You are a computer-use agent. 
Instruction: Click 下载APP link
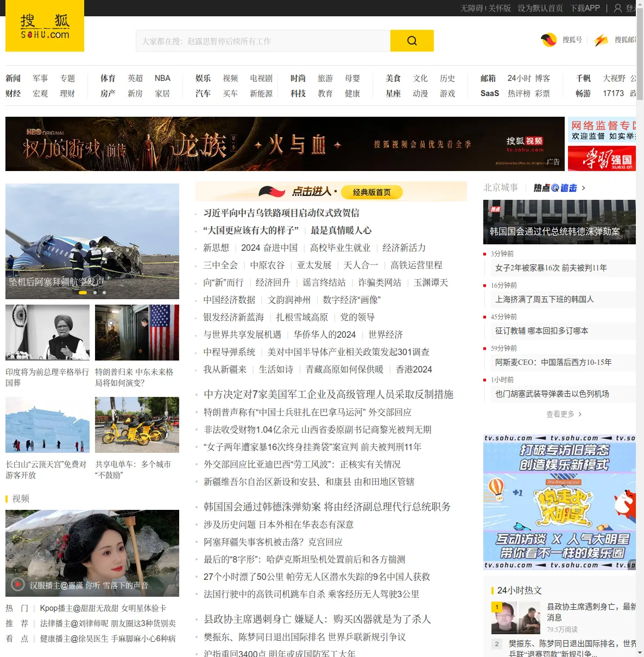pyautogui.click(x=585, y=8)
